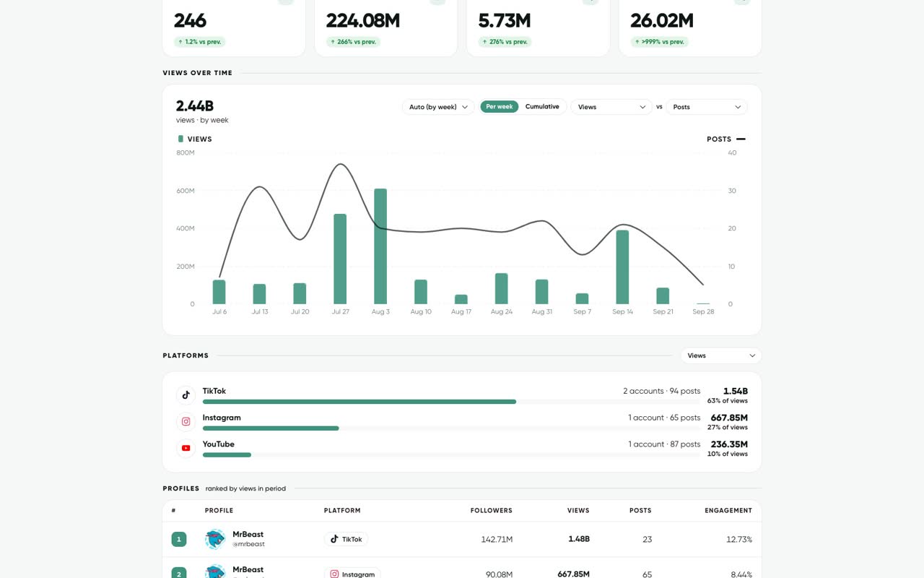Screen dimensions: 924x578
Task: Open the chart's Views metric dropdown
Action: (611, 107)
